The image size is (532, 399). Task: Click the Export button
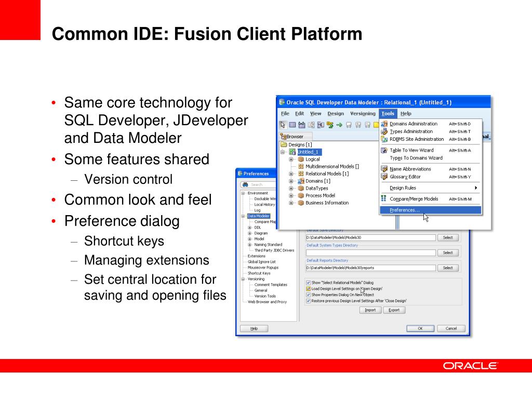point(394,310)
